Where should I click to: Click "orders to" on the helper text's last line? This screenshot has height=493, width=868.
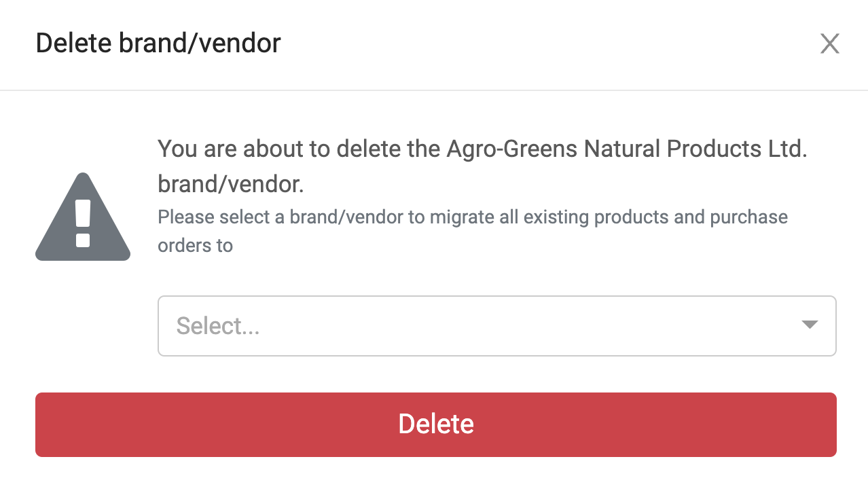pos(195,245)
